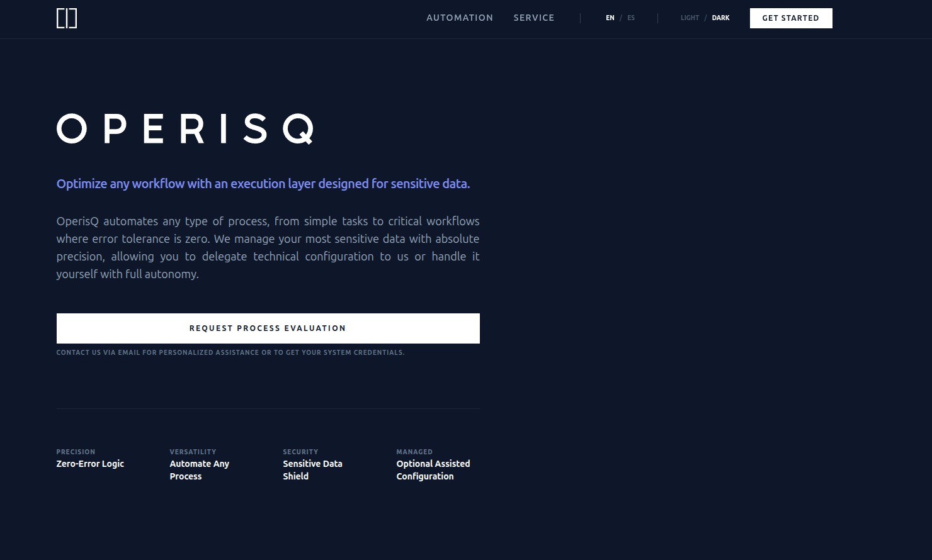Click the OperisQ bracket logo
The image size is (932, 560).
coord(66,18)
